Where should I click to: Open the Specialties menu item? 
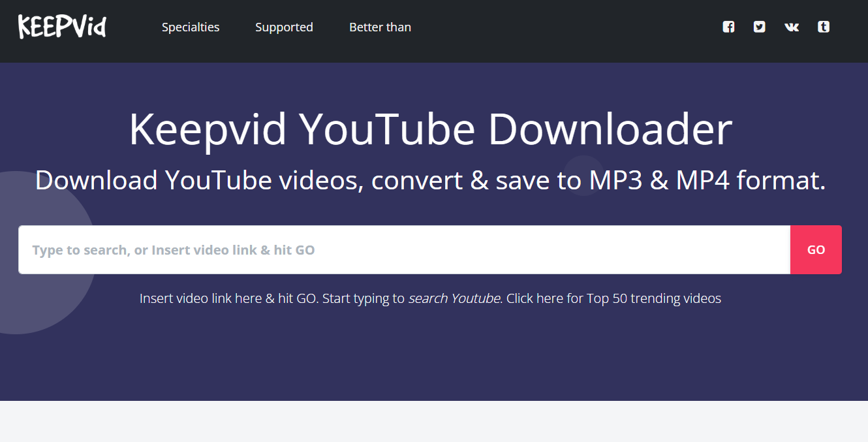tap(191, 27)
